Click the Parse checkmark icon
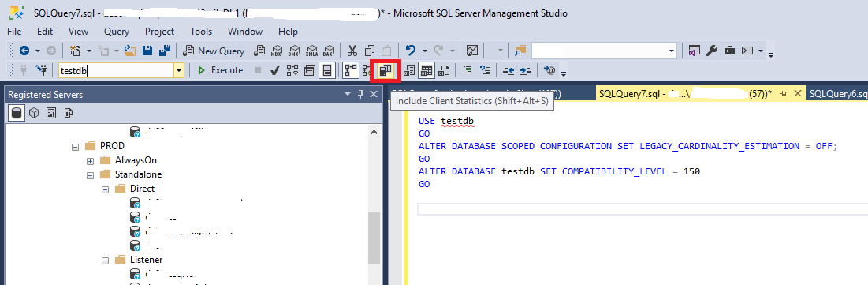Screen dimensions: 868x285 click(274, 69)
